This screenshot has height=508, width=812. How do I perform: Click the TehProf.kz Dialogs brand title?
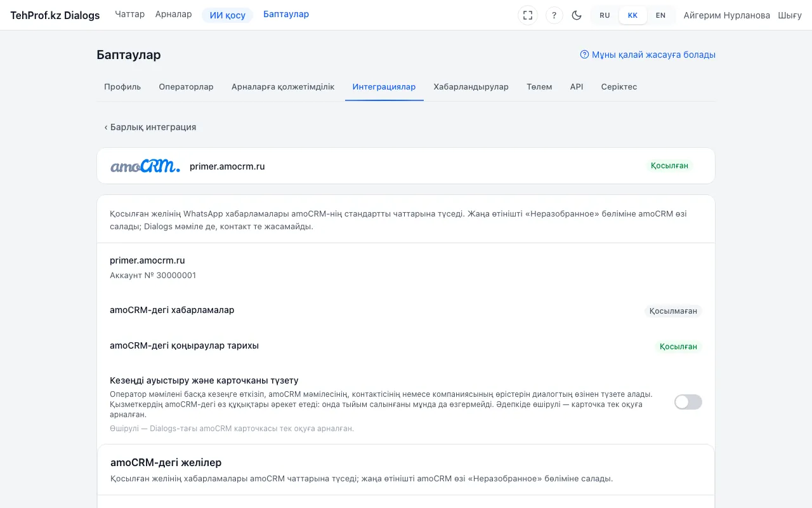click(x=55, y=15)
